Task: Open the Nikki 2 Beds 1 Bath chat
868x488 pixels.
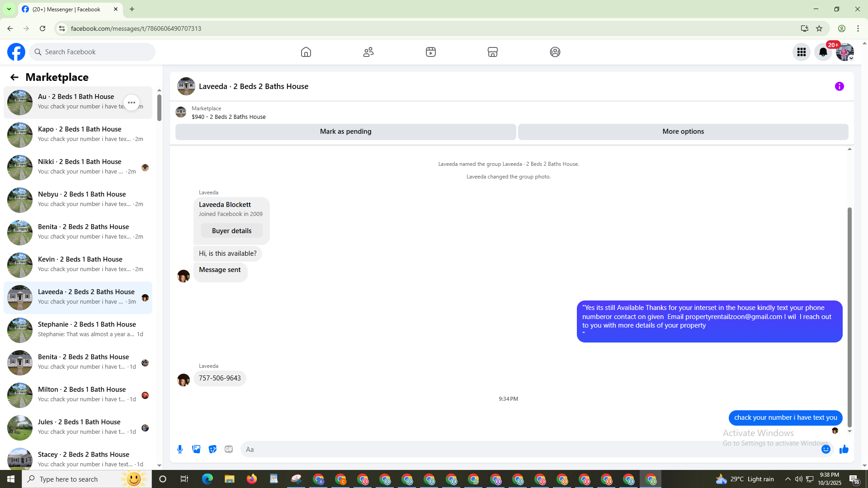Action: tap(78, 168)
